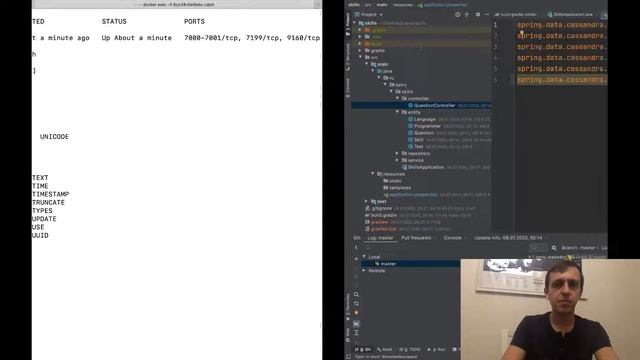
Task: Collapse the java source folder
Action: (x=373, y=71)
